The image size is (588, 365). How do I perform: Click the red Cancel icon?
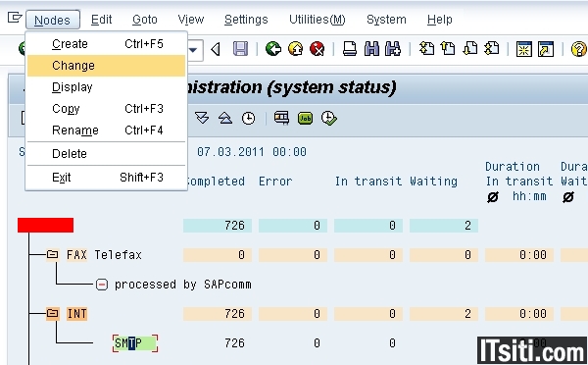(x=318, y=49)
